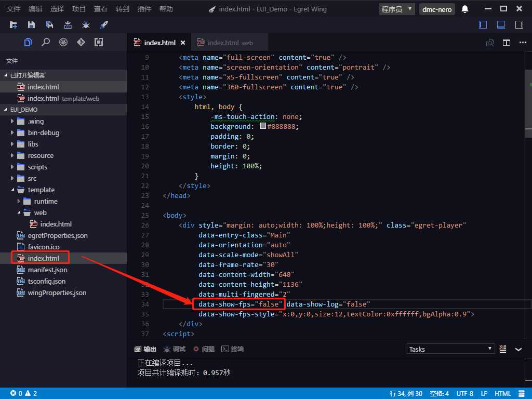532x399 pixels.
Task: Expand the runtime folder
Action: (x=19, y=201)
